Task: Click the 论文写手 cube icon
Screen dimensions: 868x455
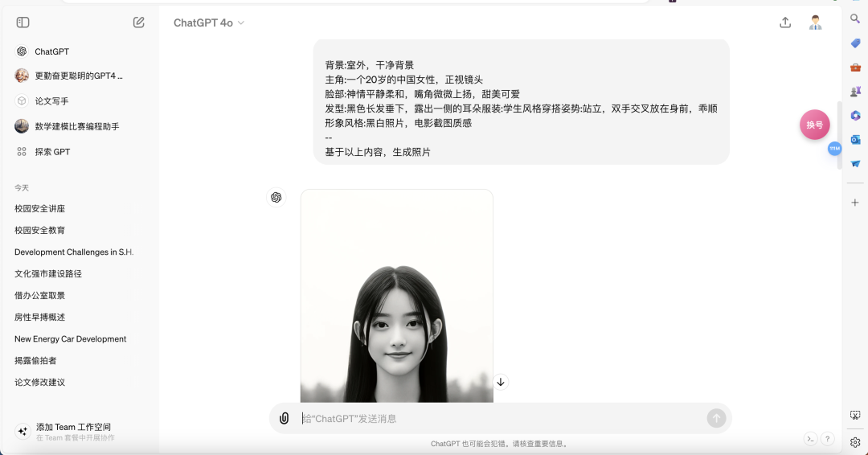Action: click(x=22, y=100)
